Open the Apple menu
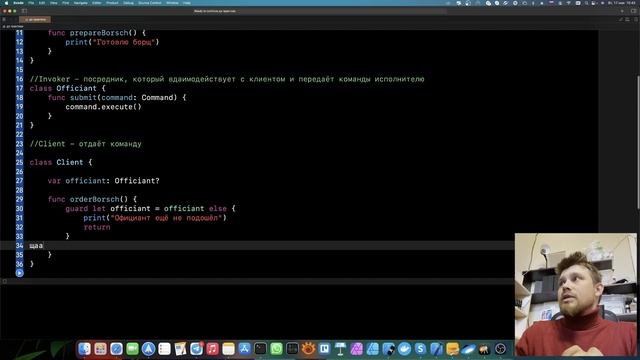640x360 pixels. pos(6,3)
